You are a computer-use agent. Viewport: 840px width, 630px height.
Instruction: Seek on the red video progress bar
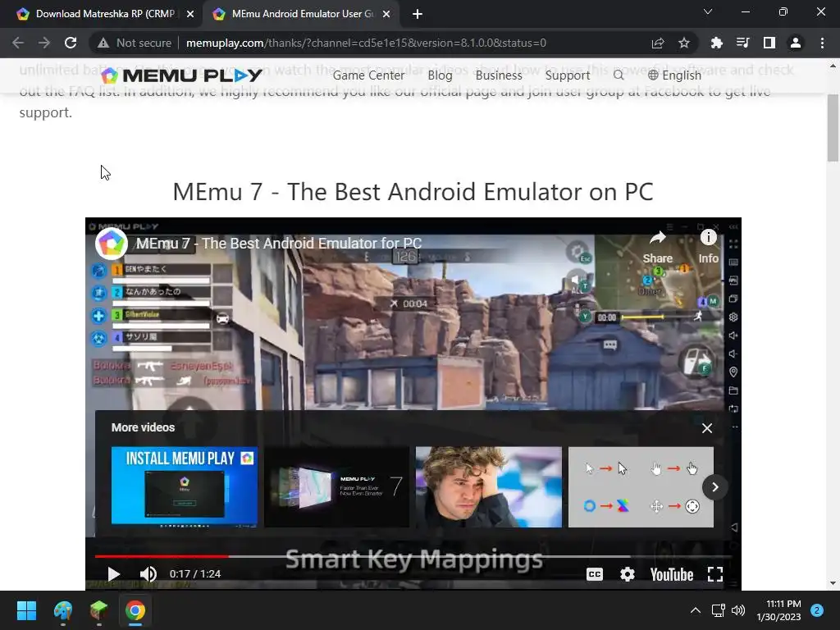(162, 557)
